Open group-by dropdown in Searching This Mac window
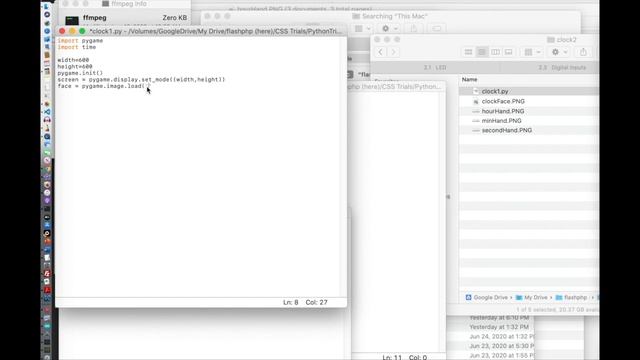This screenshot has width=640, height=360. (x=362, y=29)
